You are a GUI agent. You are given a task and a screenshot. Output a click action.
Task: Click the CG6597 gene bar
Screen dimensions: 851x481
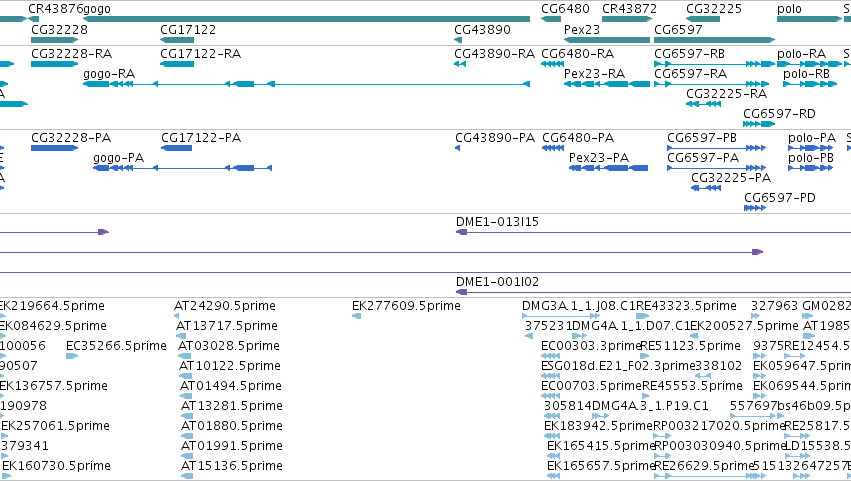(x=714, y=40)
